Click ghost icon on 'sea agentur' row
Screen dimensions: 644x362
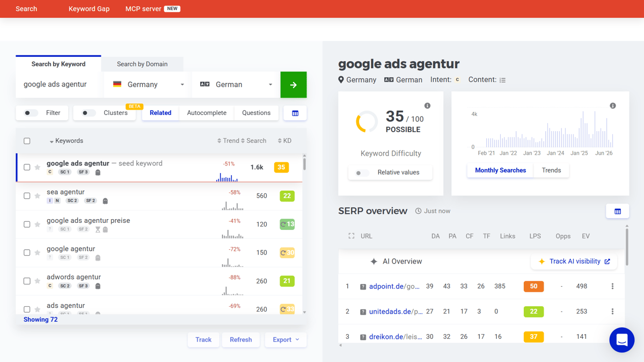(105, 201)
